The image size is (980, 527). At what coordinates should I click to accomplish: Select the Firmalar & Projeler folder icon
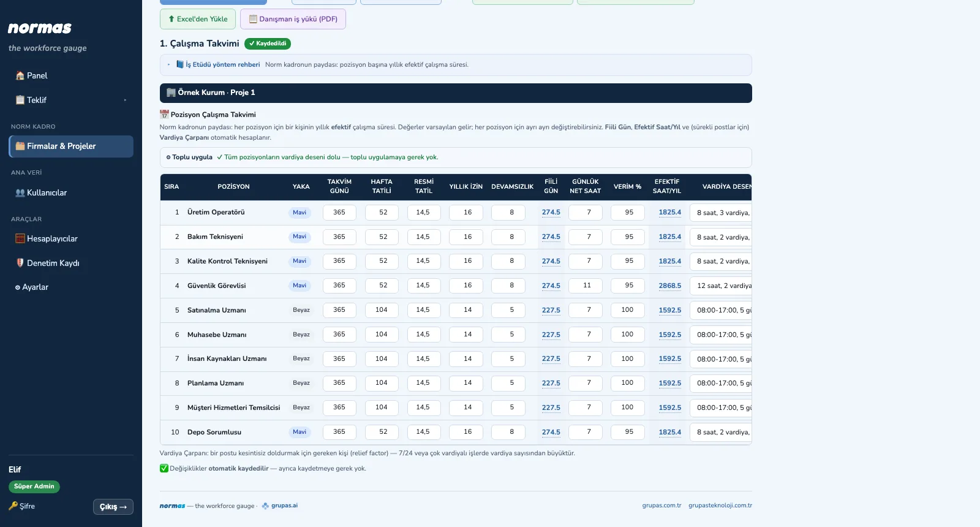coord(20,146)
